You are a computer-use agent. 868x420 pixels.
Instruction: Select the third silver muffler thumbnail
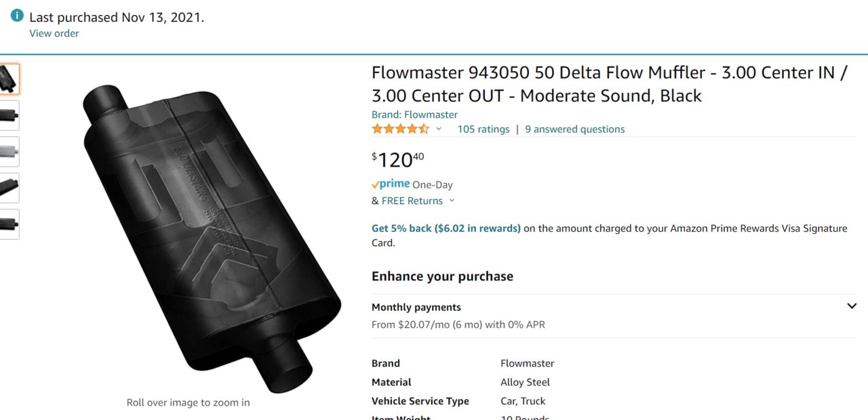(x=9, y=152)
